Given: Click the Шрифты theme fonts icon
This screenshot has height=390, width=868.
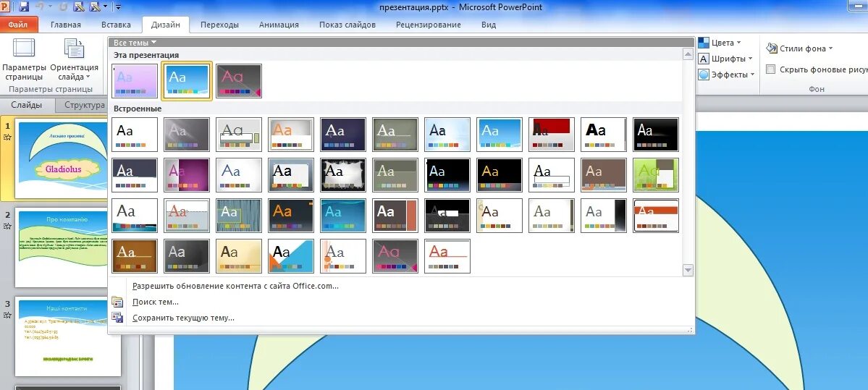Looking at the screenshot, I should tap(704, 59).
